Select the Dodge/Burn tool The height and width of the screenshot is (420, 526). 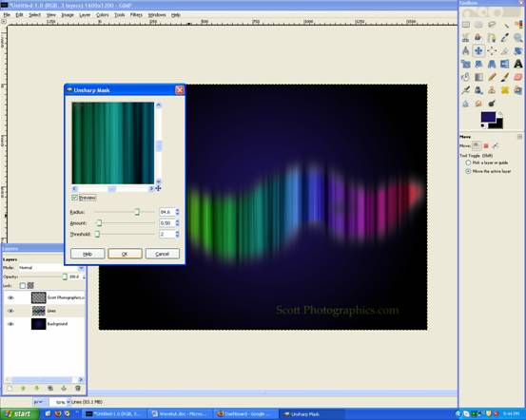492,104
